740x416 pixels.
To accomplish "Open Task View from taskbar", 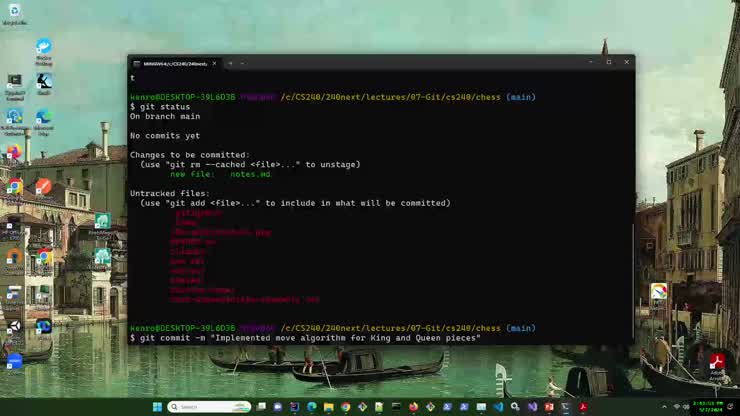I will (261, 407).
